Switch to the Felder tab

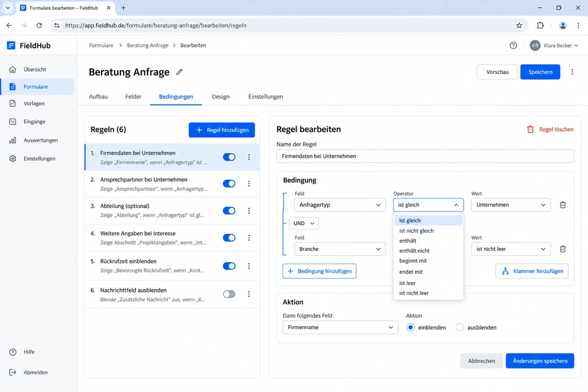[133, 97]
